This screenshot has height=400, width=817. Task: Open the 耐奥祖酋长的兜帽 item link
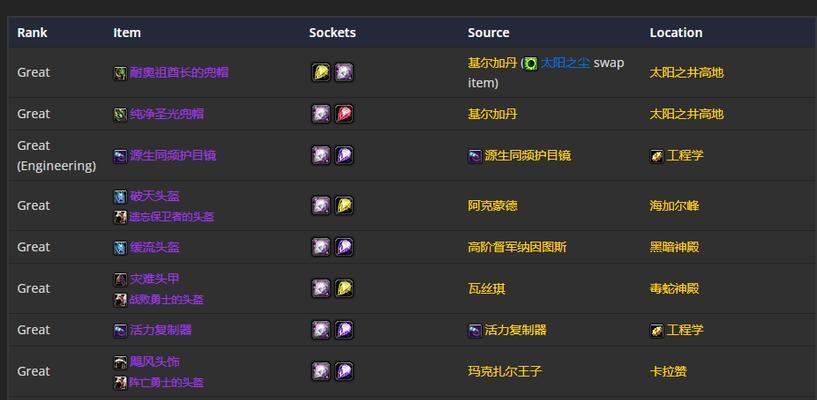coord(179,72)
